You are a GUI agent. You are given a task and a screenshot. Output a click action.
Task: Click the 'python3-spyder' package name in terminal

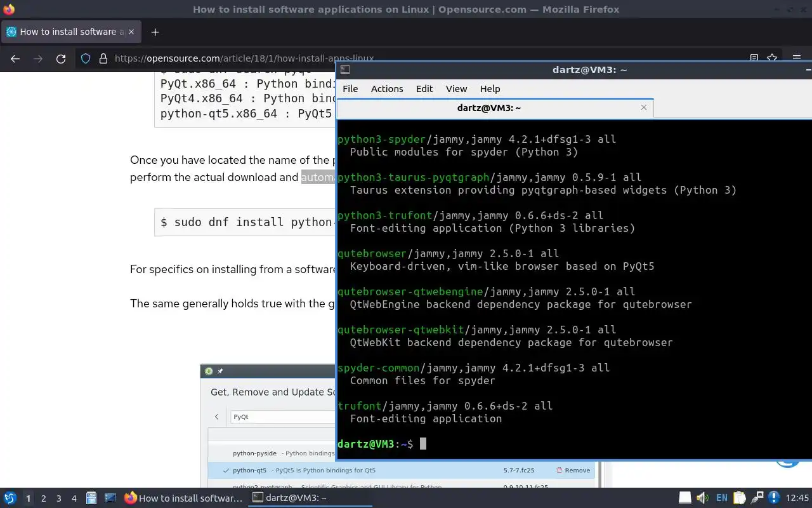pos(381,139)
